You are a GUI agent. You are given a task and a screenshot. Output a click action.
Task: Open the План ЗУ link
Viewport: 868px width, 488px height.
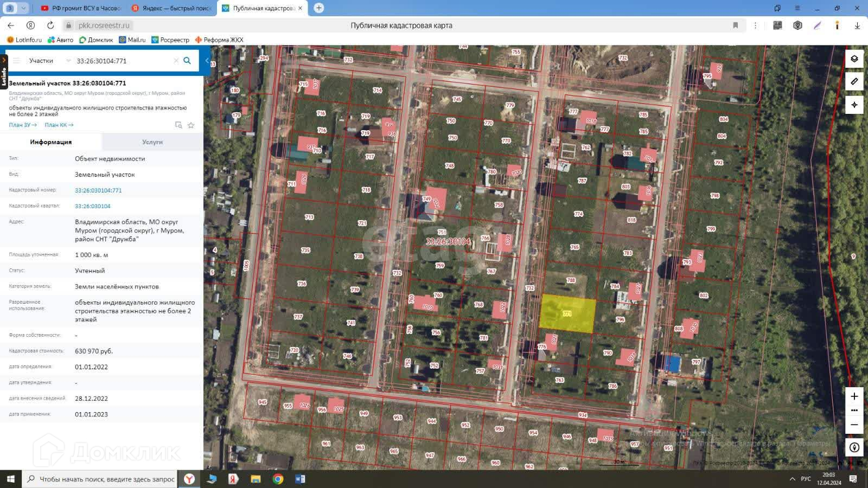coord(23,125)
